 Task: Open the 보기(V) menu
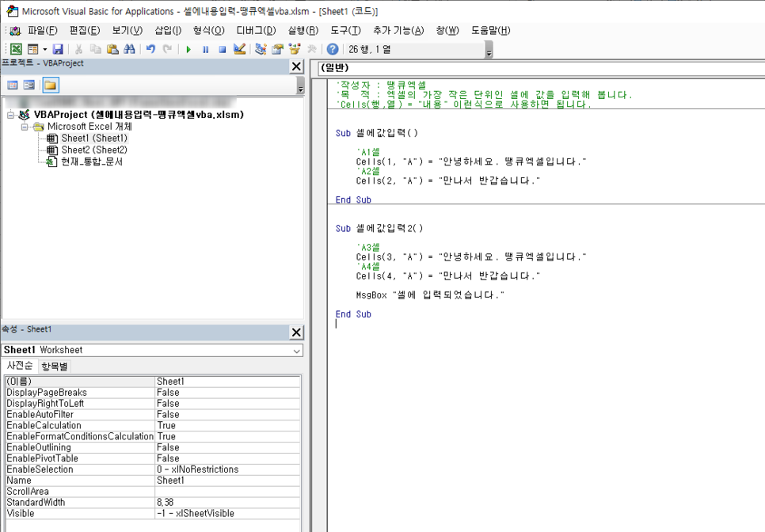pos(127,31)
